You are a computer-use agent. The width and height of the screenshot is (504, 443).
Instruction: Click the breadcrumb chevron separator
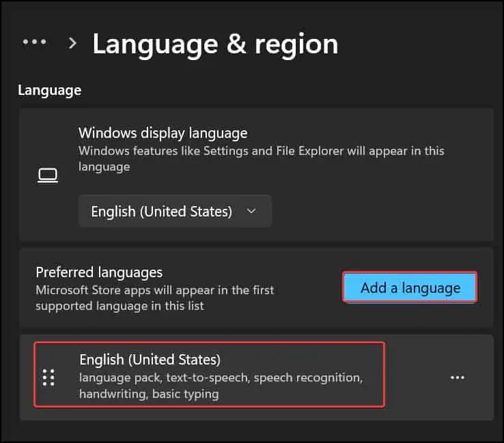tap(72, 43)
